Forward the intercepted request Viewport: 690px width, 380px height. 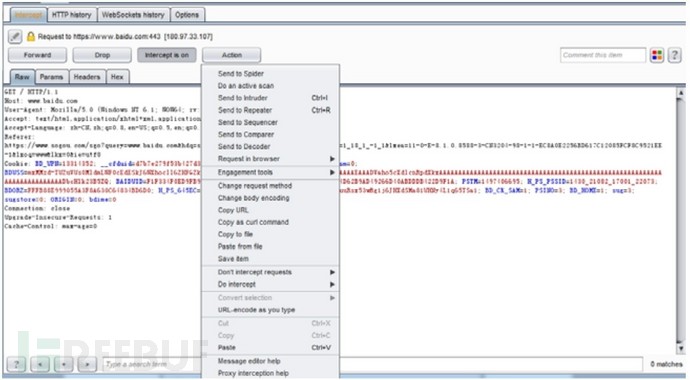tap(37, 55)
